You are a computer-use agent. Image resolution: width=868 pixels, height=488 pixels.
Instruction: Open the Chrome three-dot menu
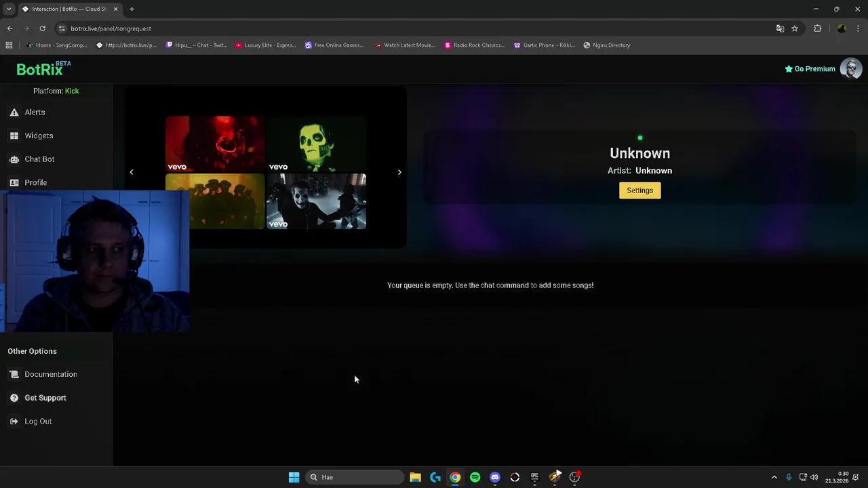pyautogui.click(x=859, y=28)
